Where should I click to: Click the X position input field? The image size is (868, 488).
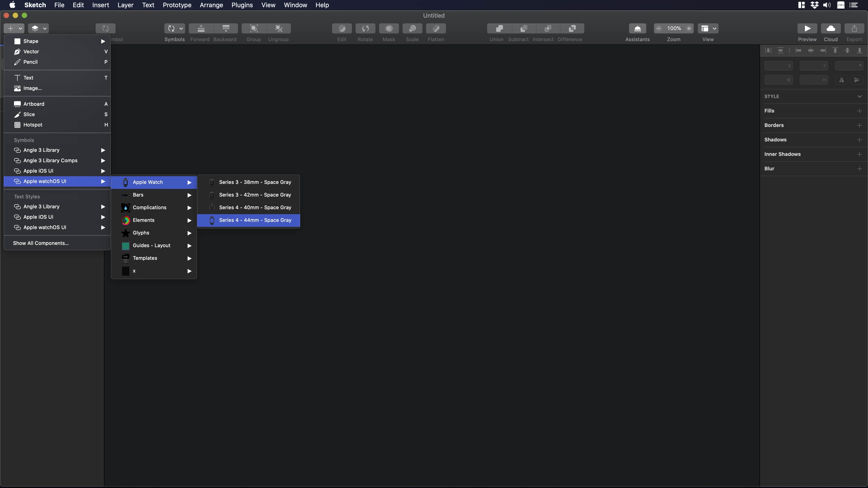[779, 66]
